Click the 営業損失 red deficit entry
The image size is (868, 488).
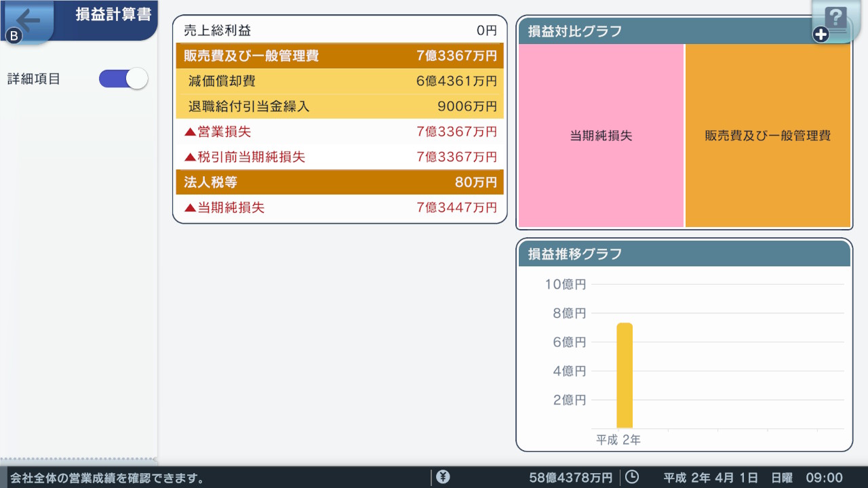[x=339, y=131]
